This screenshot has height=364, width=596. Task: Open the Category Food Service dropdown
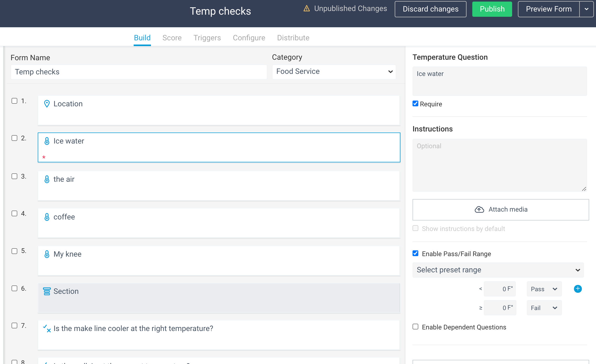click(334, 72)
